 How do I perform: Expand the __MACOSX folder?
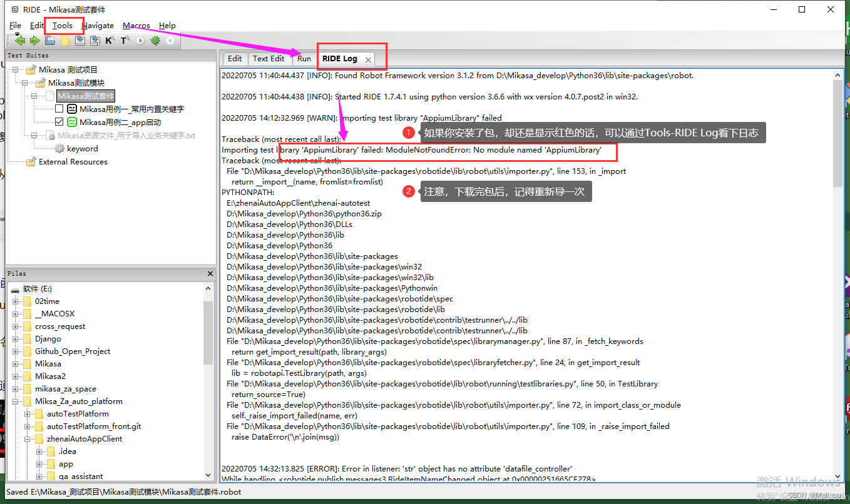tap(16, 313)
